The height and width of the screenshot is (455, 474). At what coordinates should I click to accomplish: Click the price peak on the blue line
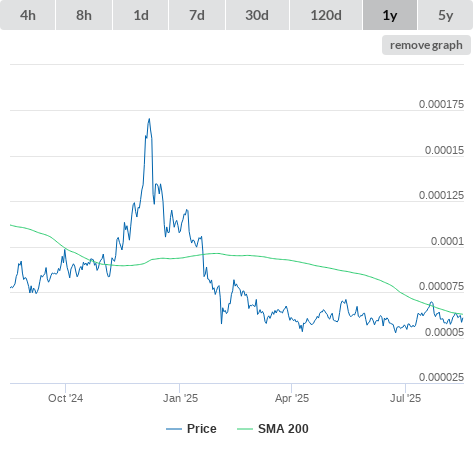[x=149, y=119]
